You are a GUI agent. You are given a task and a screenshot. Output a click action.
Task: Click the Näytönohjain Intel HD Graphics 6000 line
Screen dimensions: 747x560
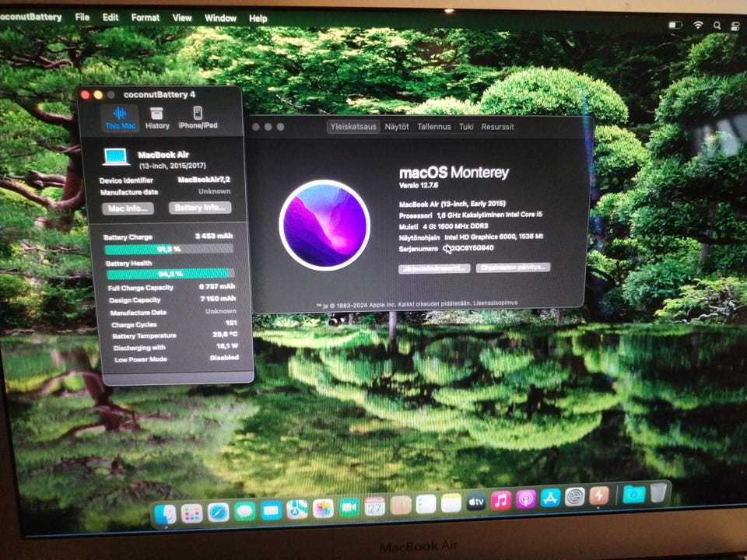pos(471,236)
